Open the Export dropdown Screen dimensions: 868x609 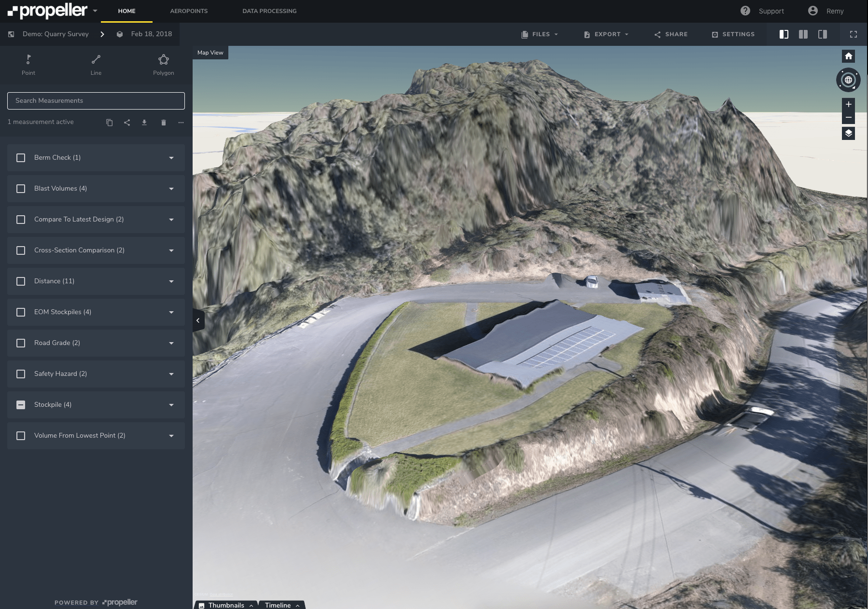coord(605,34)
